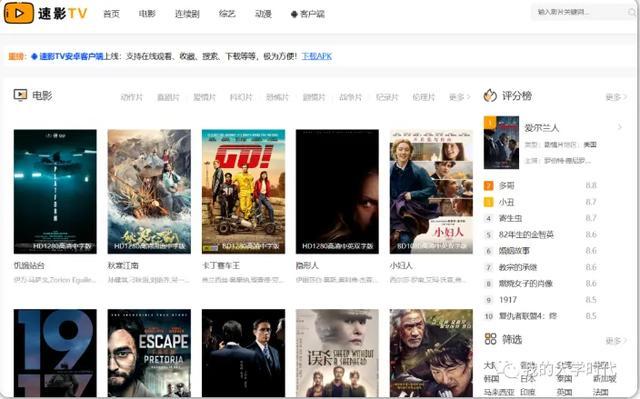Viewport: 640px width, 399px height.
Task: Click the rank 2 badge beside 多哥
Action: tap(489, 186)
